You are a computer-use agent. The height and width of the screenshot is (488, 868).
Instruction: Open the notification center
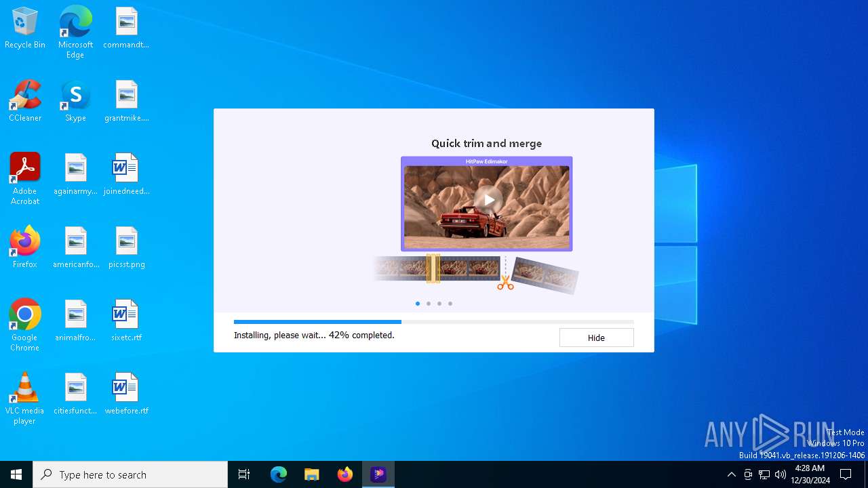click(x=846, y=474)
